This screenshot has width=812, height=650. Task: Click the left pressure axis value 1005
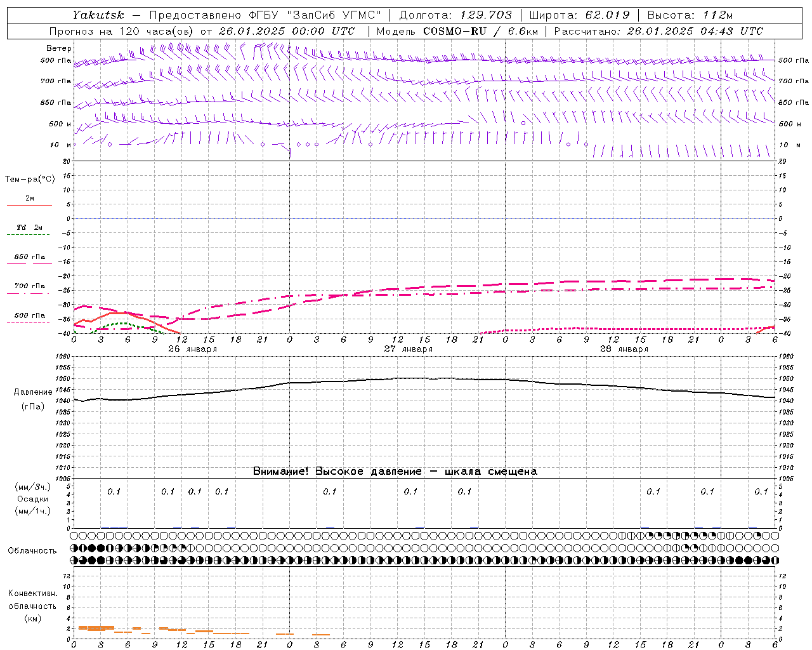(x=63, y=479)
